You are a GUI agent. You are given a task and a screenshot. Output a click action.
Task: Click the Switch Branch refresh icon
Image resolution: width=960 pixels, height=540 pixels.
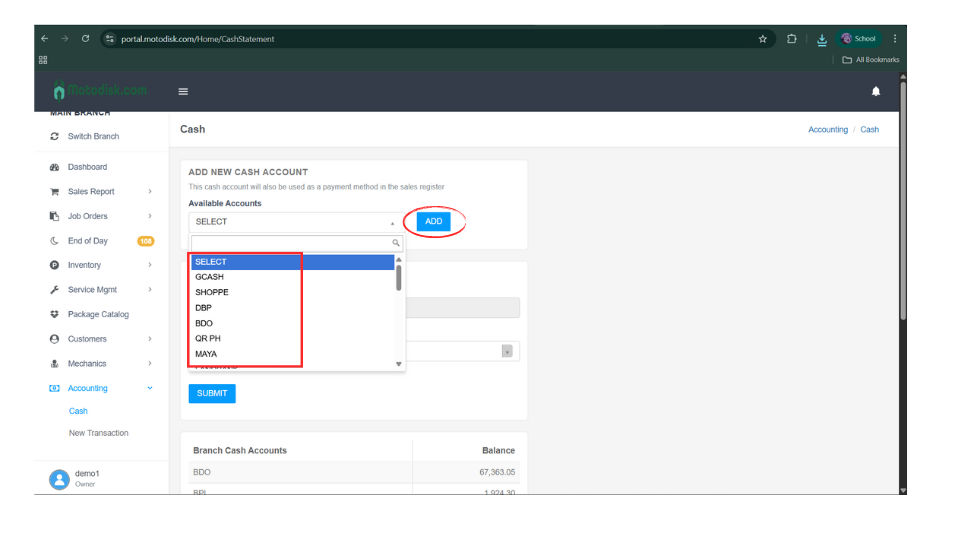pyautogui.click(x=54, y=136)
